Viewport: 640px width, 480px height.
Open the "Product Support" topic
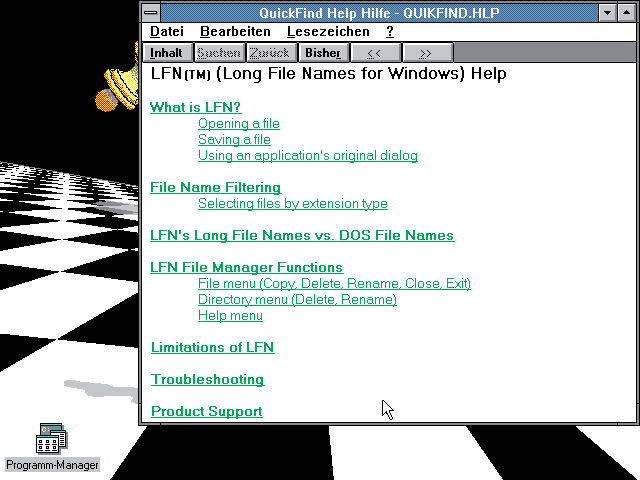coord(207,411)
